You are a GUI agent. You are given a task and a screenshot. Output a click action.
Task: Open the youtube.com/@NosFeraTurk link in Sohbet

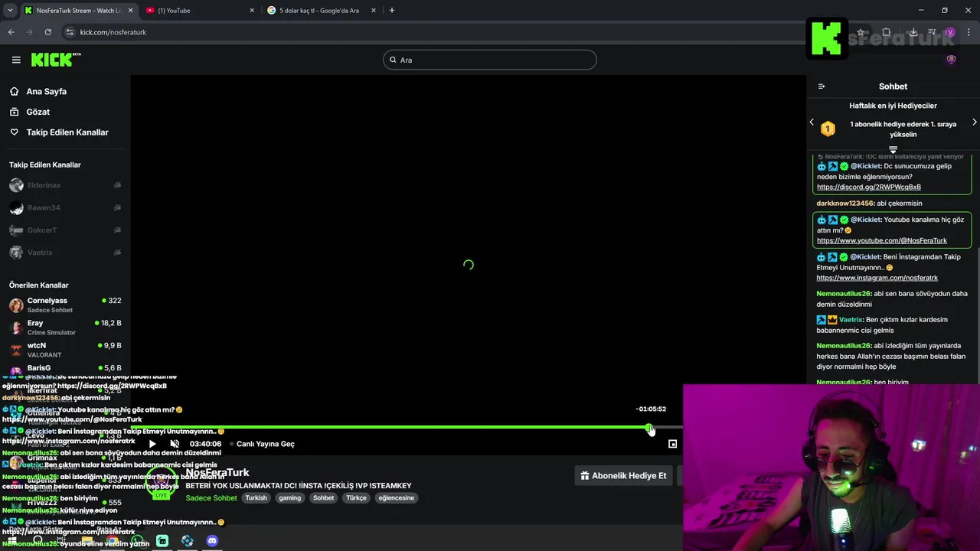881,240
